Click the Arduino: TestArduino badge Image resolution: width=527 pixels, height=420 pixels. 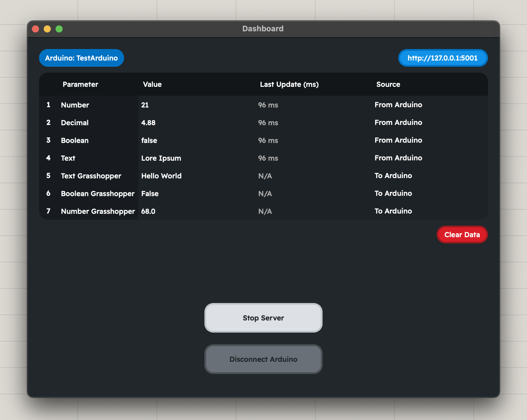pyautogui.click(x=82, y=58)
